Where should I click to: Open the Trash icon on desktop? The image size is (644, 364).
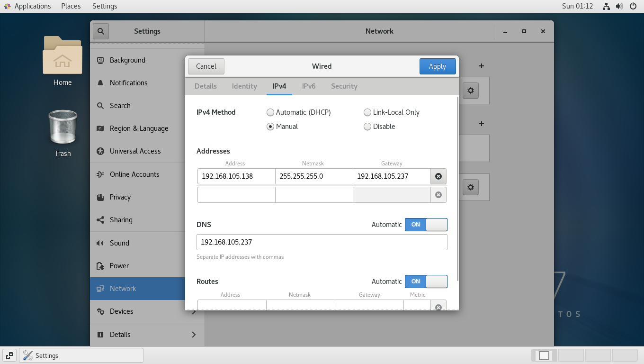63,133
